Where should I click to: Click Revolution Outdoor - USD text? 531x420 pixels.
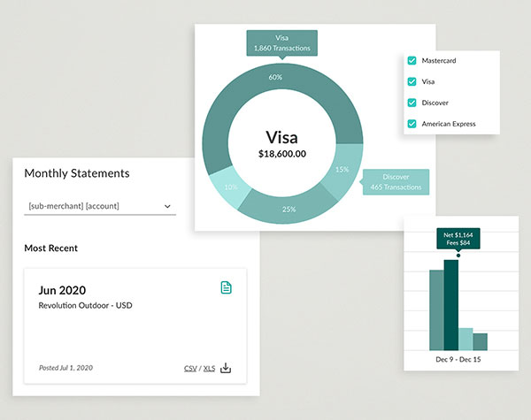point(85,305)
